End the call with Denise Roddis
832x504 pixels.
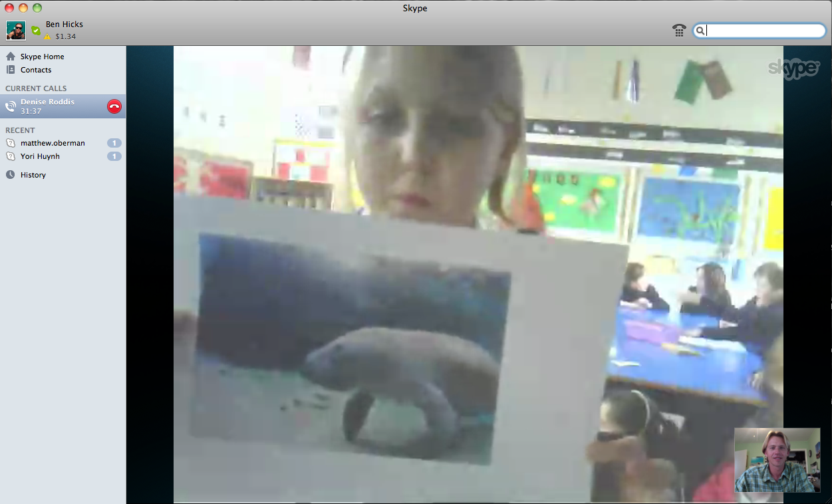[x=114, y=106]
